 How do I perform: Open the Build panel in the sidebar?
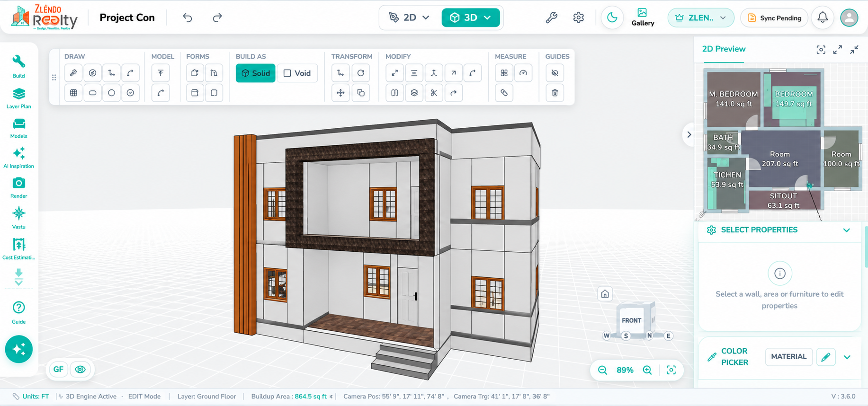pos(18,66)
